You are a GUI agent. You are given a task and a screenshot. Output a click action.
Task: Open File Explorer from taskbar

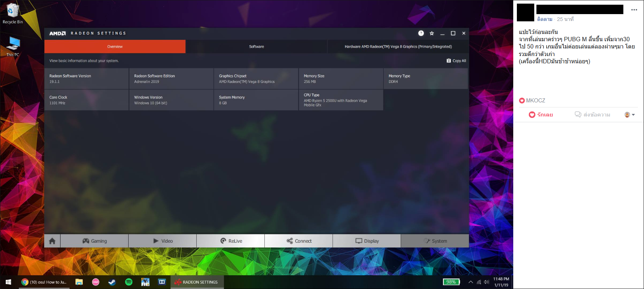pyautogui.click(x=79, y=282)
